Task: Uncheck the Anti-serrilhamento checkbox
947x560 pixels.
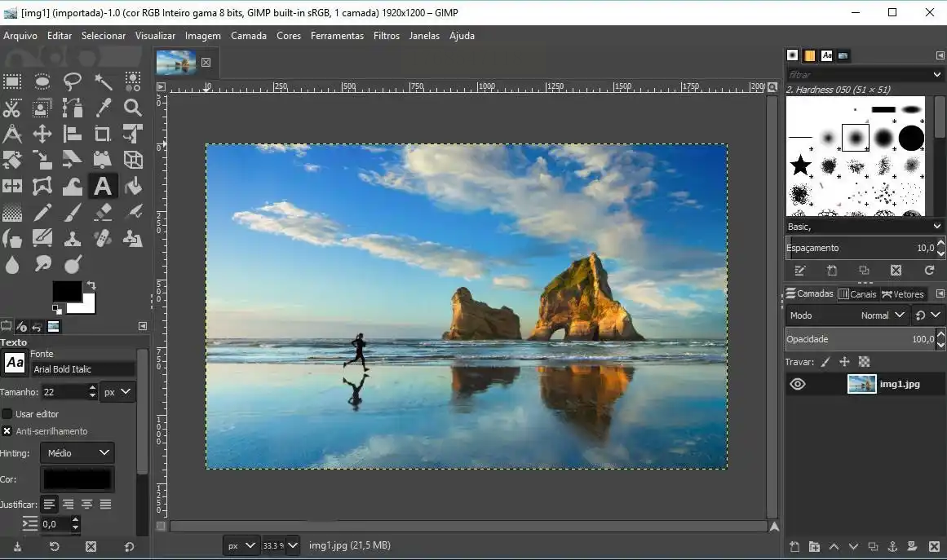Action: (7, 431)
